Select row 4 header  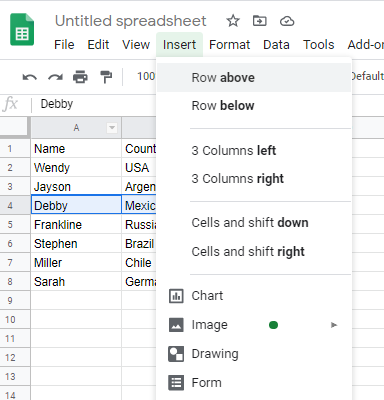[x=15, y=205]
